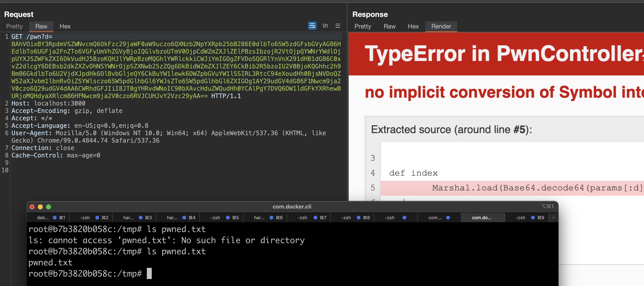Show non-printable characters (\n) icon
This screenshot has height=286, width=644.
pos(325,26)
